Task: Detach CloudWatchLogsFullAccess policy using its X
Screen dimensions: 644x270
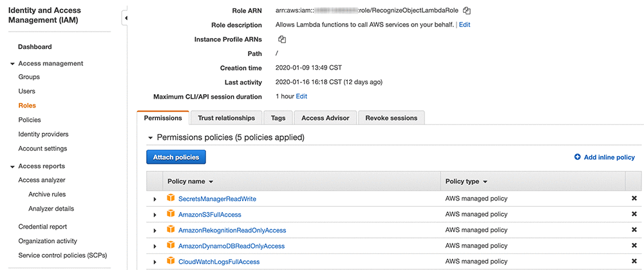Action: [634, 262]
